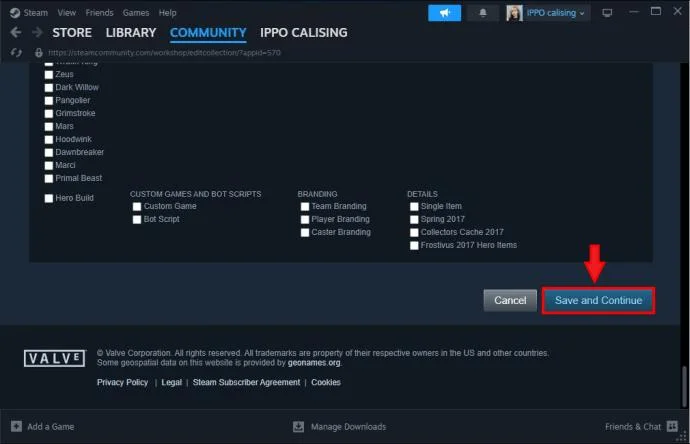Open the geonames.org link

coord(314,363)
